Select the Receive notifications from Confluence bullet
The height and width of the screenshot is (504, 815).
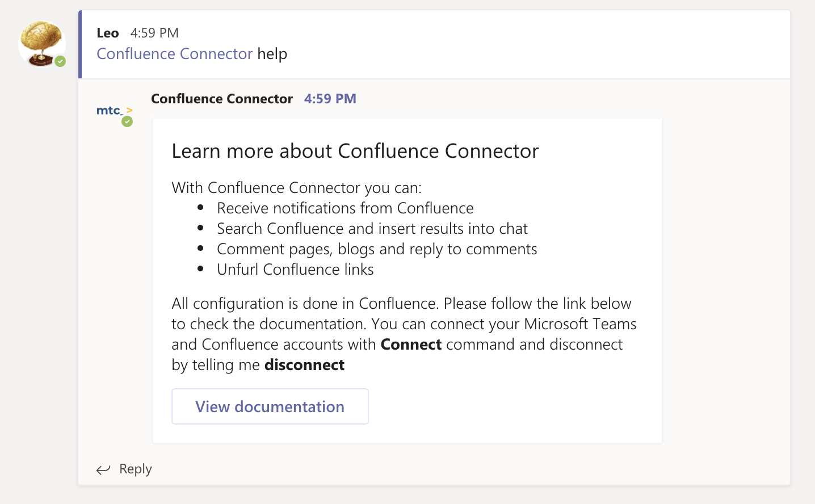[x=345, y=208]
